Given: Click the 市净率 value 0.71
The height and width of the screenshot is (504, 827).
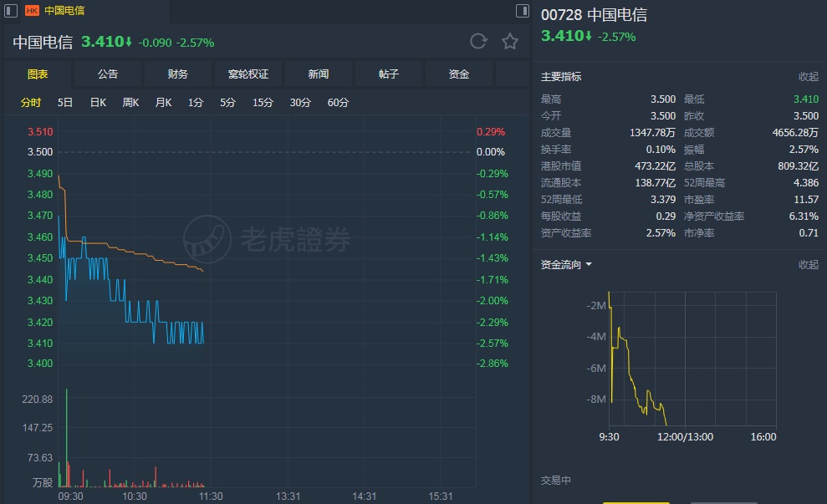Looking at the screenshot, I should (x=809, y=233).
